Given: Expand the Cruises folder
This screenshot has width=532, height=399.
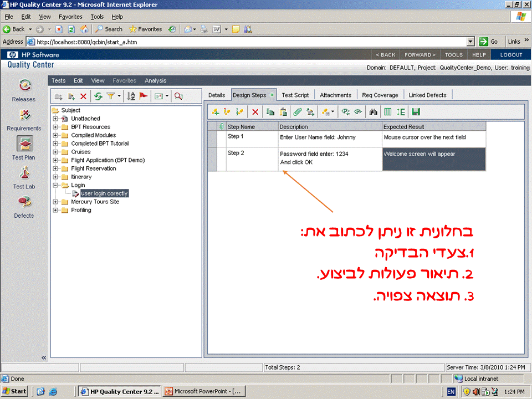Looking at the screenshot, I should [55, 152].
